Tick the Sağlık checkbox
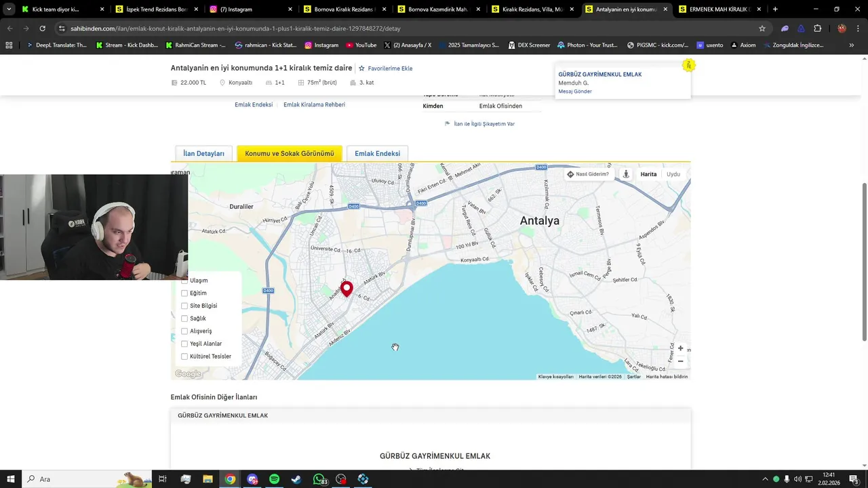Image resolution: width=868 pixels, height=488 pixels. pos(184,319)
